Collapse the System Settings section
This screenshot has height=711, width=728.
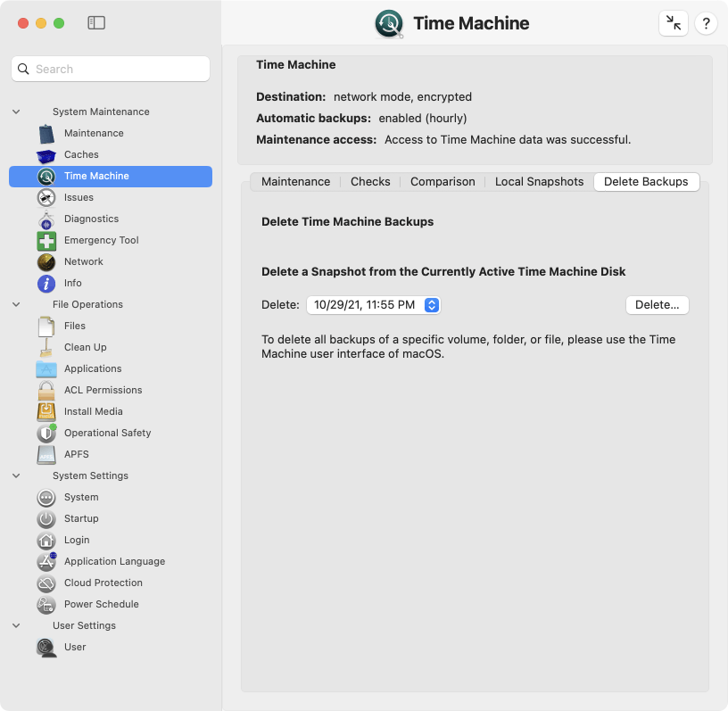(x=16, y=476)
